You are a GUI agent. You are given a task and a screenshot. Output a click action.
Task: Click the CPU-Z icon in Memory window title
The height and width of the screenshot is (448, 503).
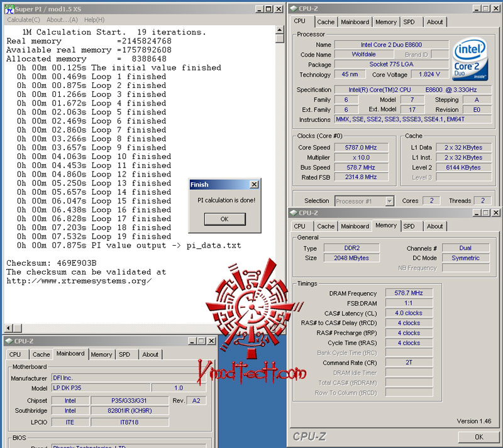(293, 213)
